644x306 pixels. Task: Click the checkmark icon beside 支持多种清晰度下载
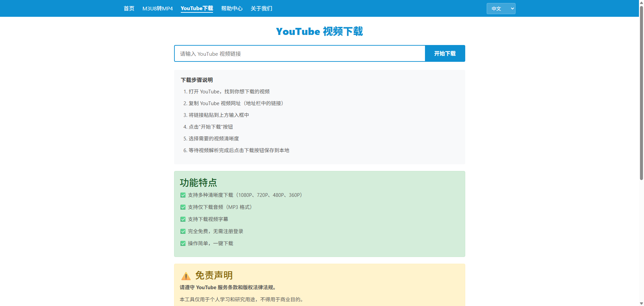183,195
